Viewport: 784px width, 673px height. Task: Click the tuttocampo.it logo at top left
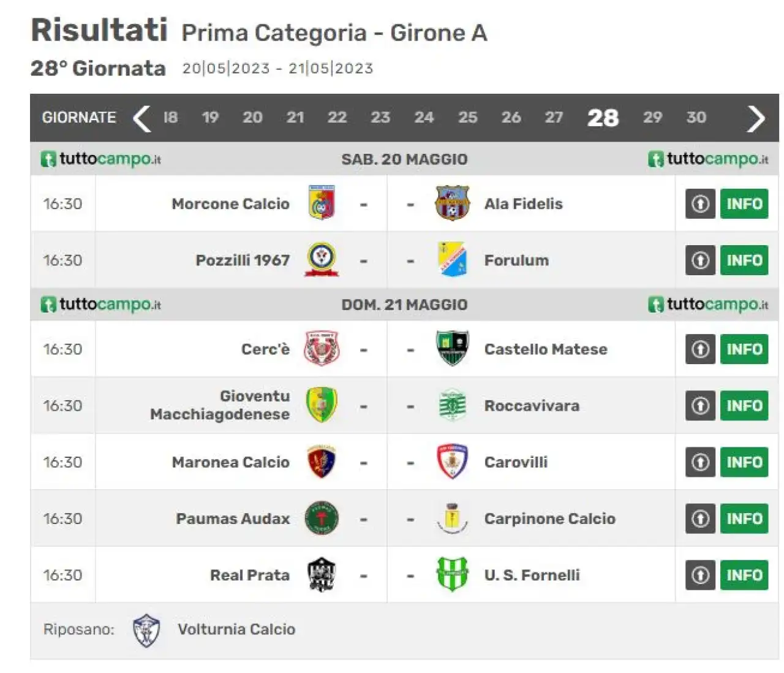[101, 159]
